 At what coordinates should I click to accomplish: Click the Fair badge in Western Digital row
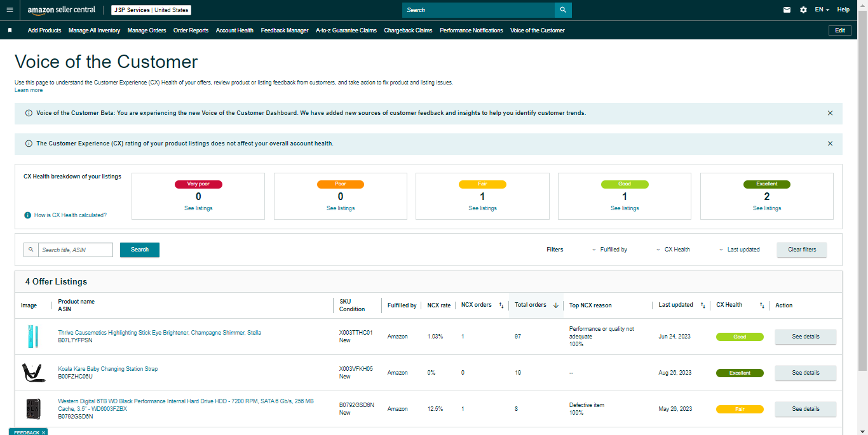[x=740, y=409]
